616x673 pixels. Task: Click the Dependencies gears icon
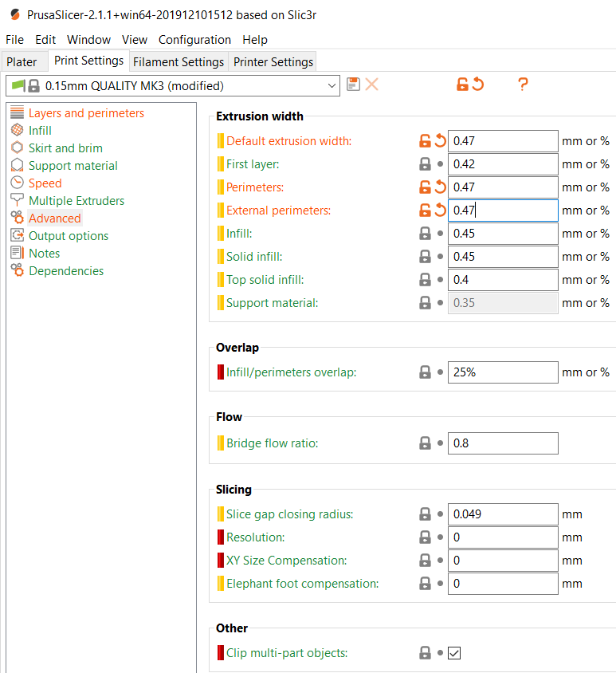tap(18, 270)
